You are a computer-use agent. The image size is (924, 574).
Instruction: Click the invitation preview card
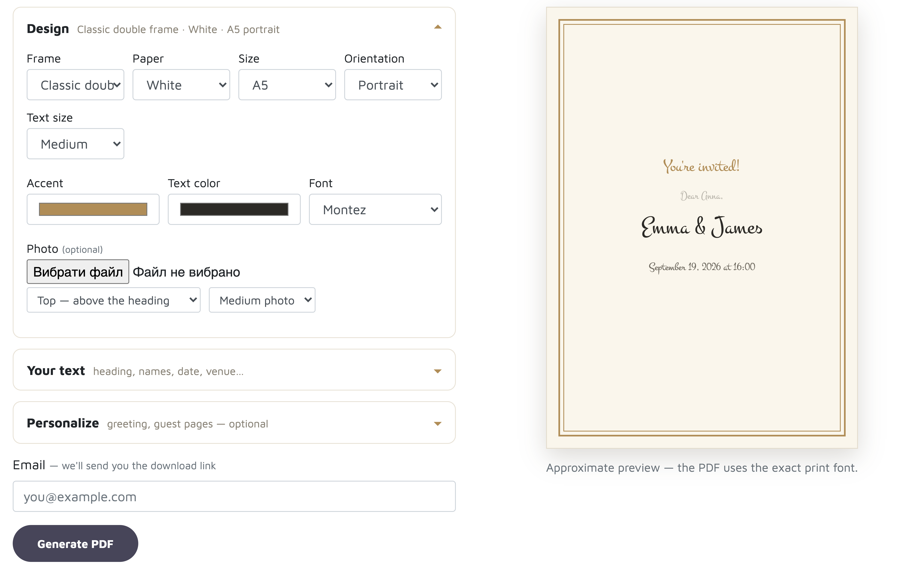(702, 228)
